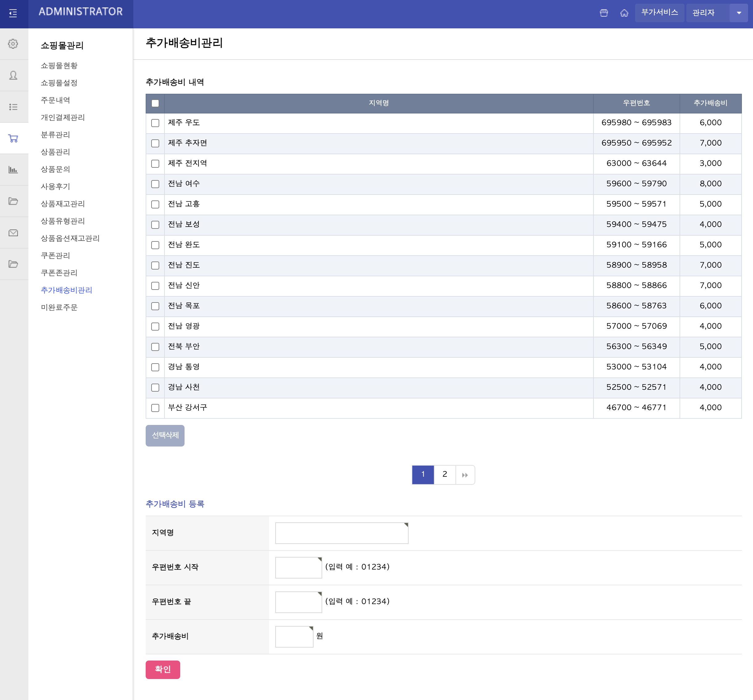Go to next pages with double arrow
The image size is (753, 700).
(x=465, y=475)
